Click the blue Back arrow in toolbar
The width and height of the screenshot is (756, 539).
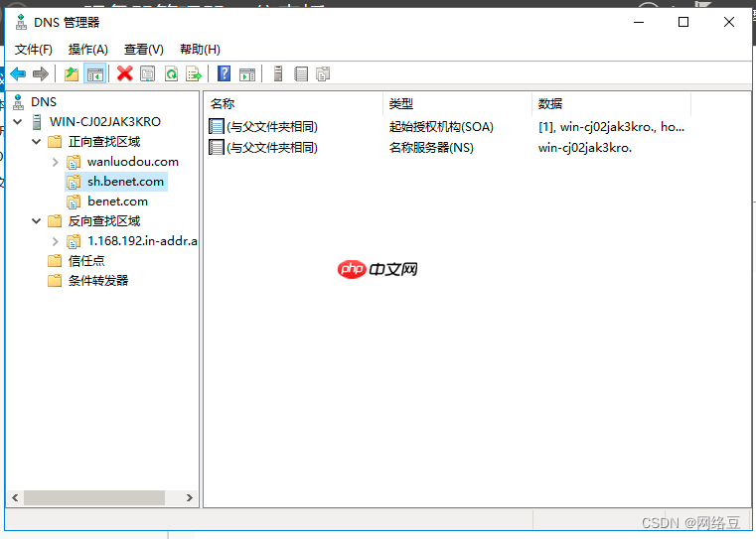18,73
